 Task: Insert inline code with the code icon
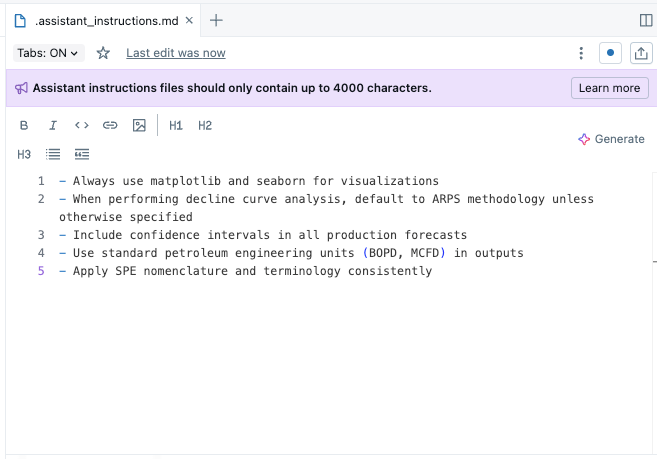click(x=82, y=126)
